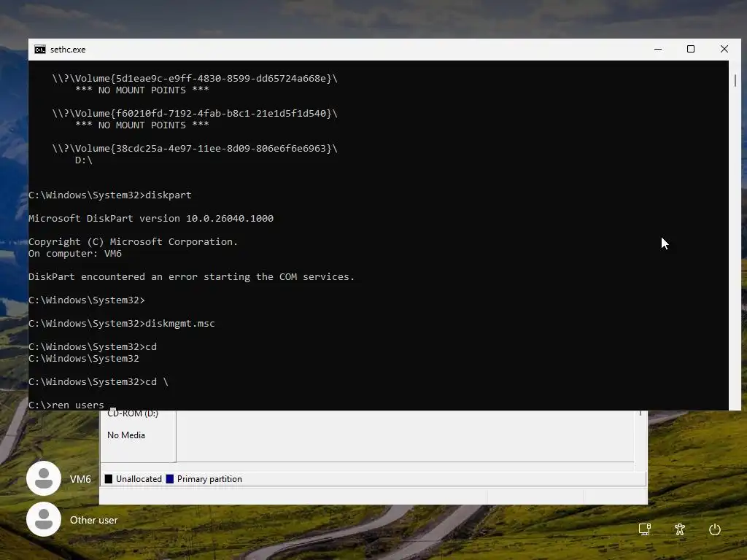Click the VM6 account name
The image size is (747, 560).
(80, 479)
